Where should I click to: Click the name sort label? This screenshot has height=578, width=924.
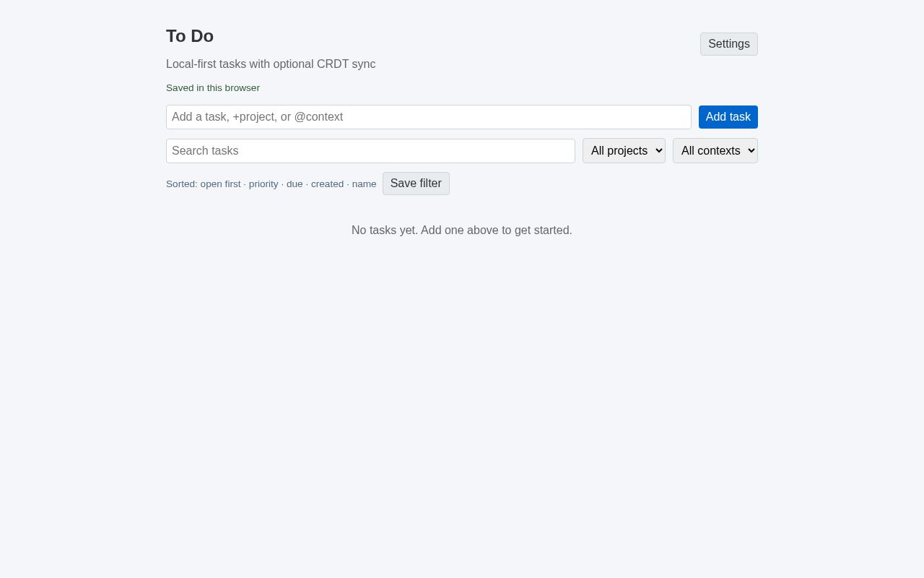click(364, 184)
